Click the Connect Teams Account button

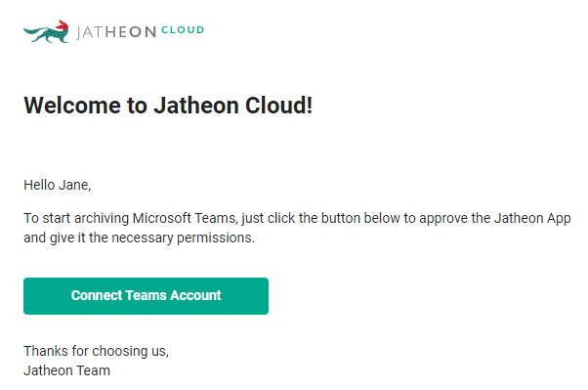pyautogui.click(x=146, y=296)
